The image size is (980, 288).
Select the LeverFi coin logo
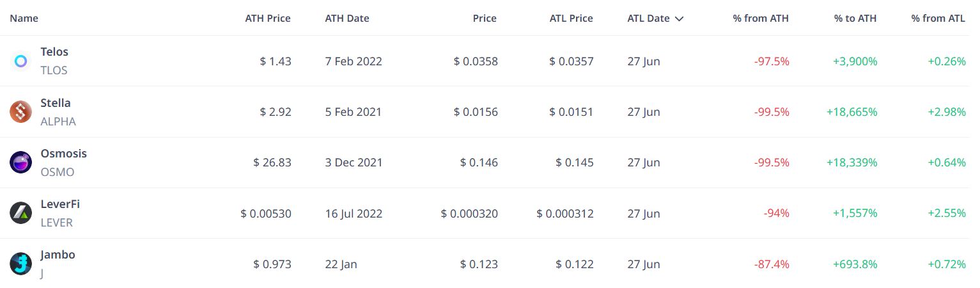click(20, 213)
